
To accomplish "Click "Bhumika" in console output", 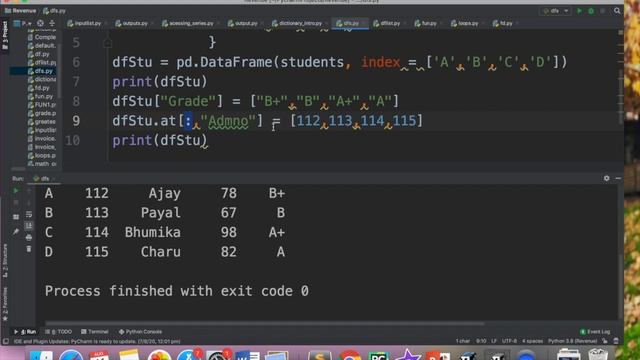I will tap(153, 232).
